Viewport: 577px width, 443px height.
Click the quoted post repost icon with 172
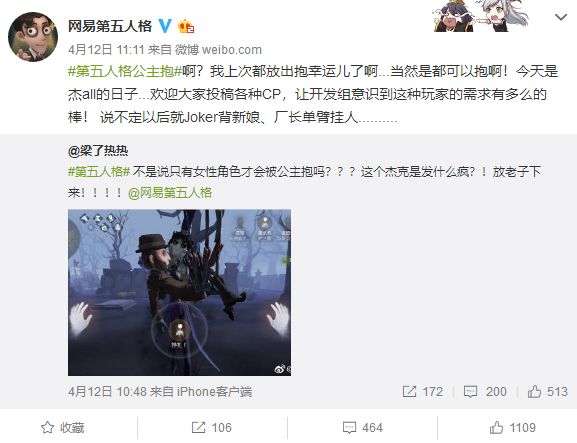coord(422,391)
